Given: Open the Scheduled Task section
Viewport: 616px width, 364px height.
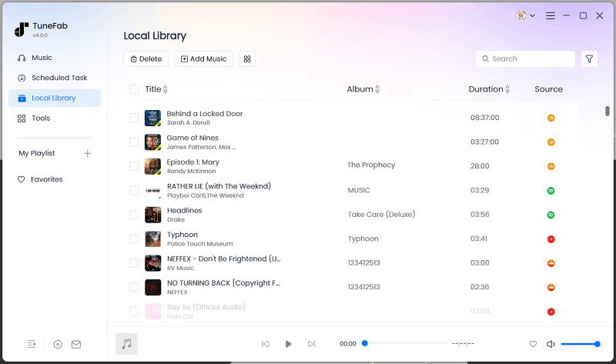Looking at the screenshot, I should 59,78.
